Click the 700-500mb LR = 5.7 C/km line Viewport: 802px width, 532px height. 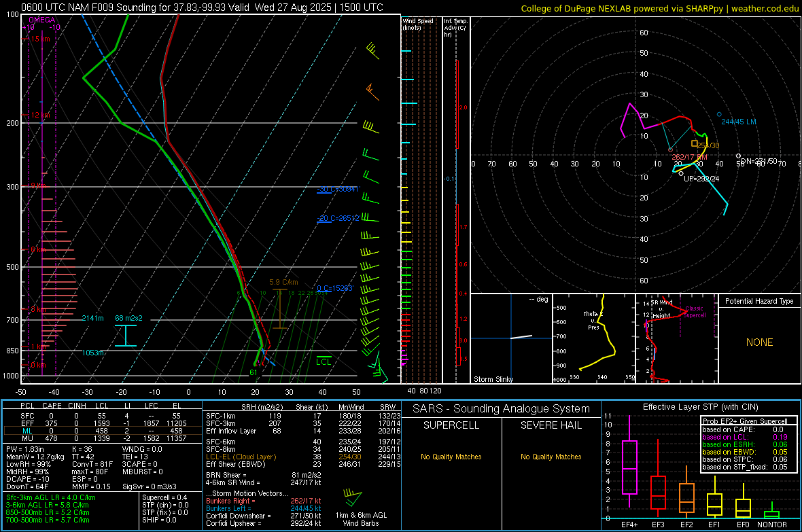(48, 520)
